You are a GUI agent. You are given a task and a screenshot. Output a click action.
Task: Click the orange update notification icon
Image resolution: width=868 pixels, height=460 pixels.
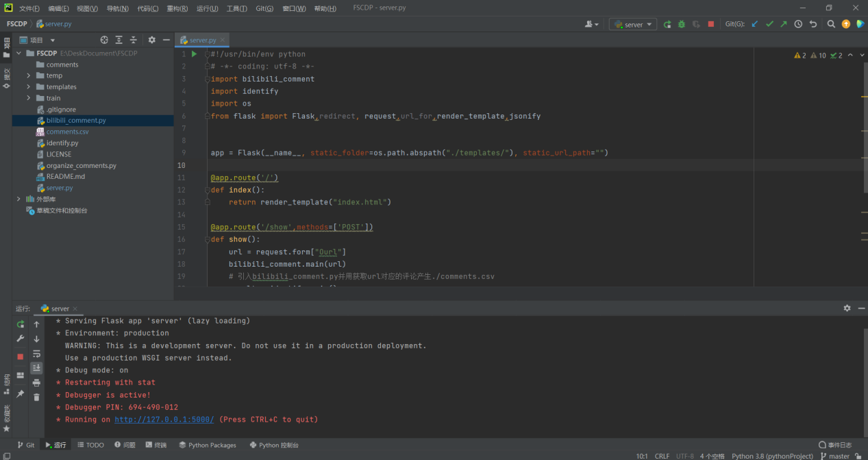click(x=846, y=24)
